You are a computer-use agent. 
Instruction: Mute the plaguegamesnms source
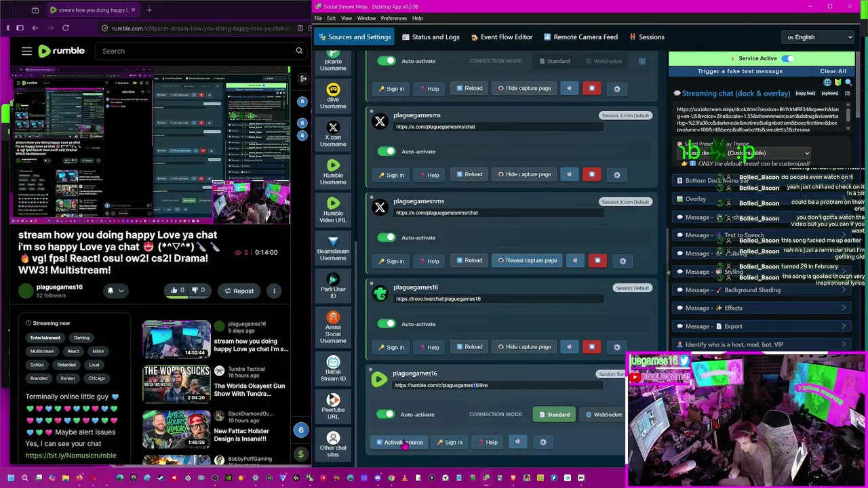pyautogui.click(x=575, y=260)
